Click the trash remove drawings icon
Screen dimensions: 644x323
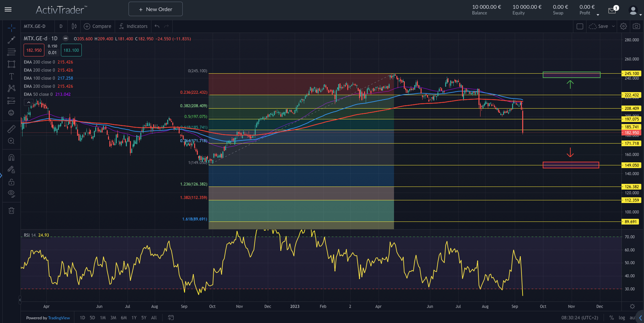11,211
